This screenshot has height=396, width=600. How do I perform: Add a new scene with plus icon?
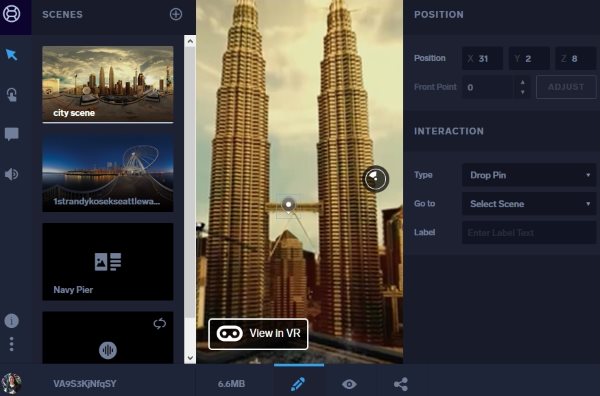click(x=176, y=15)
